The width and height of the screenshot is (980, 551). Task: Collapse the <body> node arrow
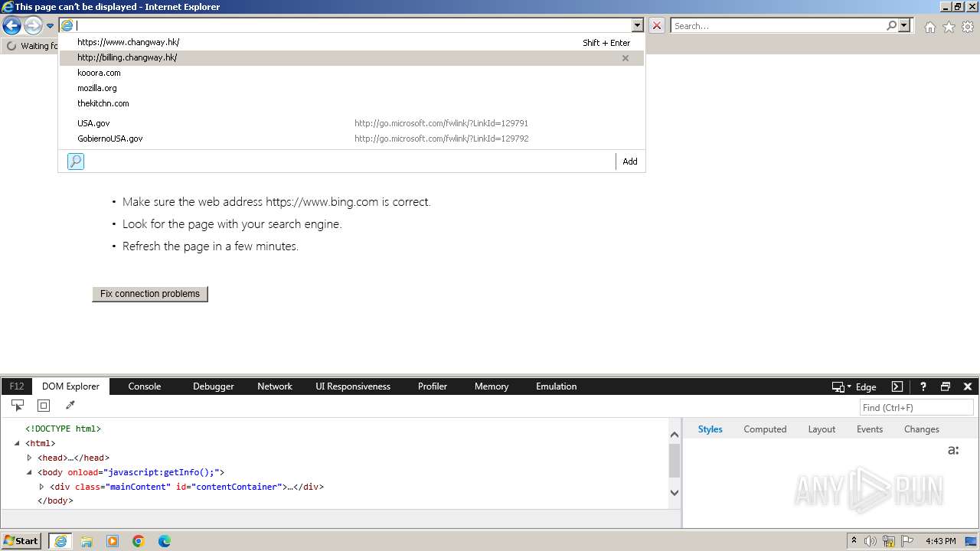(x=30, y=472)
